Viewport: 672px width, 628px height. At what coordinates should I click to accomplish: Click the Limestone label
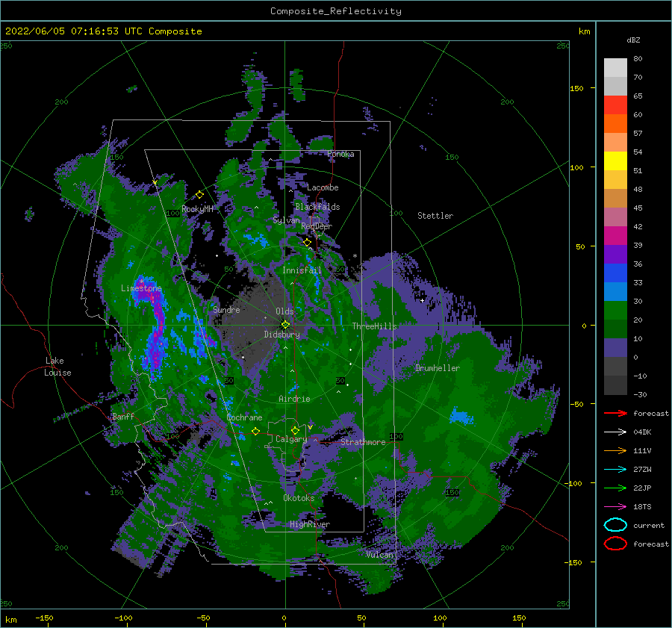click(x=141, y=288)
